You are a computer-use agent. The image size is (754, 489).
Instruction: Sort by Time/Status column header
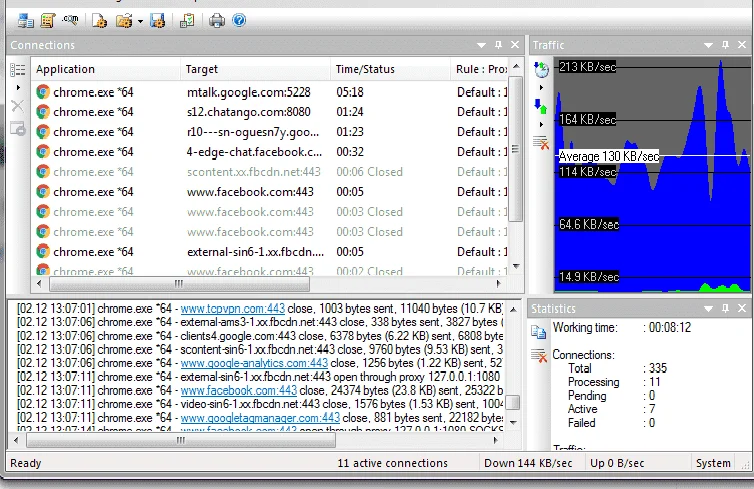coord(390,69)
